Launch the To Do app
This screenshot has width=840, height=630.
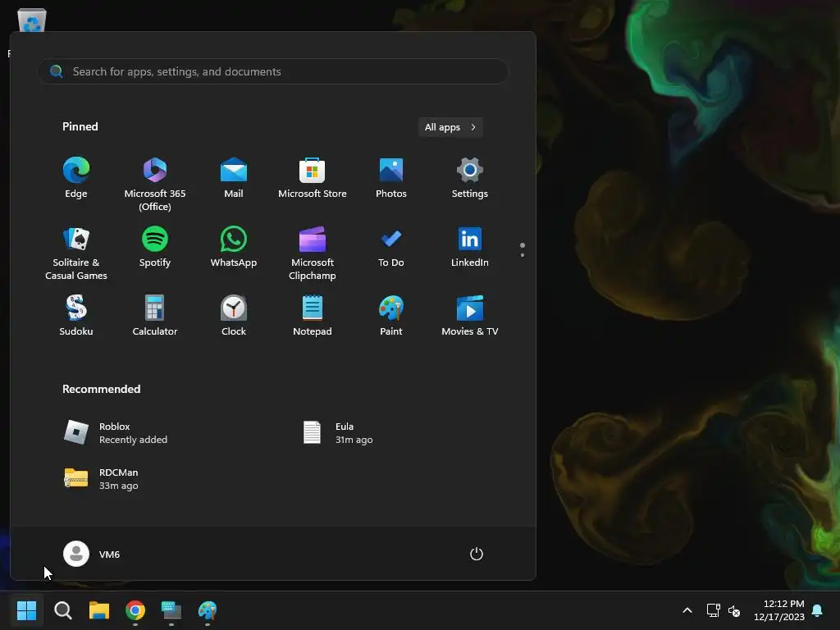pos(391,248)
